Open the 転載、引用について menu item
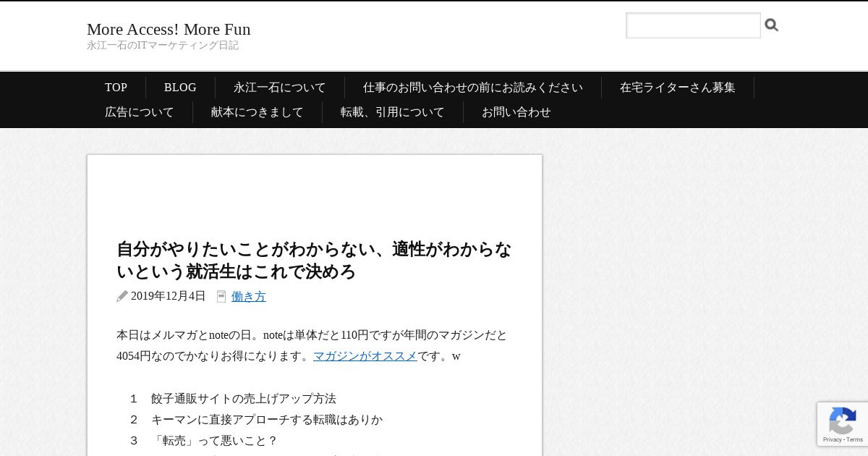This screenshot has height=456, width=868. click(393, 112)
